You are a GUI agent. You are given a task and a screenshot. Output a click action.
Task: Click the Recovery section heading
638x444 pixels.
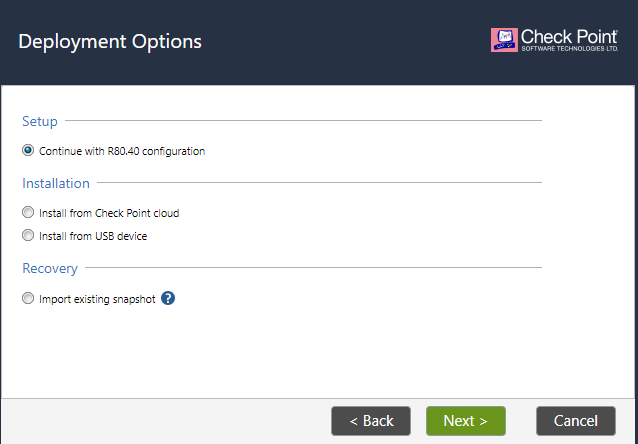click(50, 269)
